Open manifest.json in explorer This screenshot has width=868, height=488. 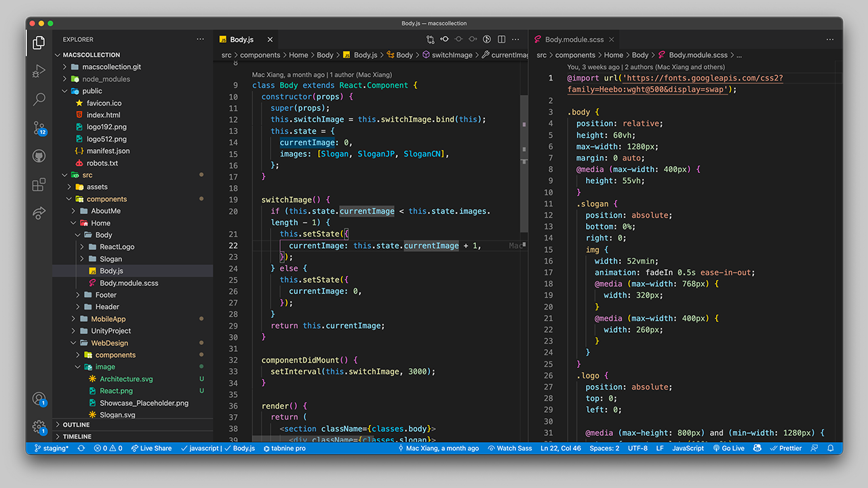click(133, 151)
